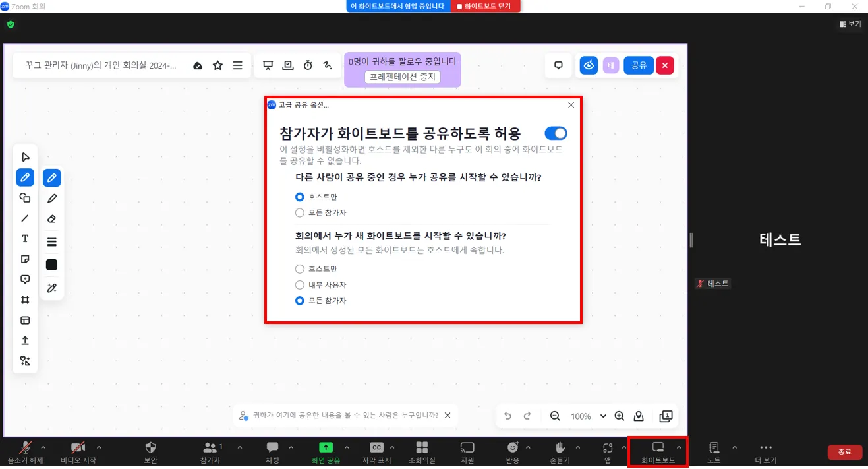Click the fit-to-view icon next to zoom in
Viewport: 868px width, 469px height.
click(x=639, y=416)
